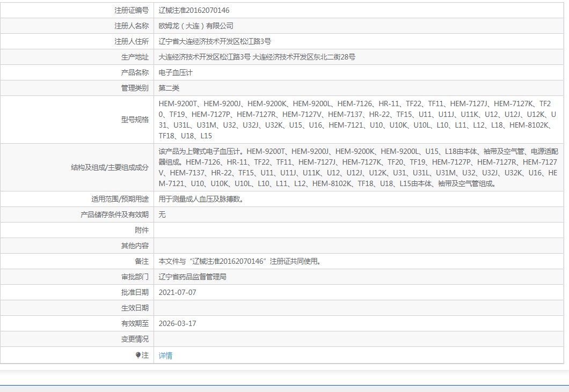Click the 生产地址 label
The height and width of the screenshot is (392, 569).
[x=135, y=57]
